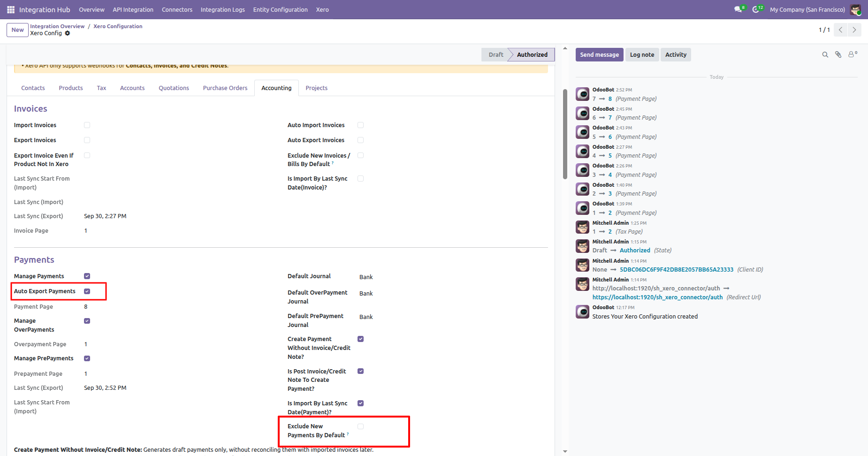The height and width of the screenshot is (456, 868).
Task: Click the user avatar in top bar
Action: (855, 9)
